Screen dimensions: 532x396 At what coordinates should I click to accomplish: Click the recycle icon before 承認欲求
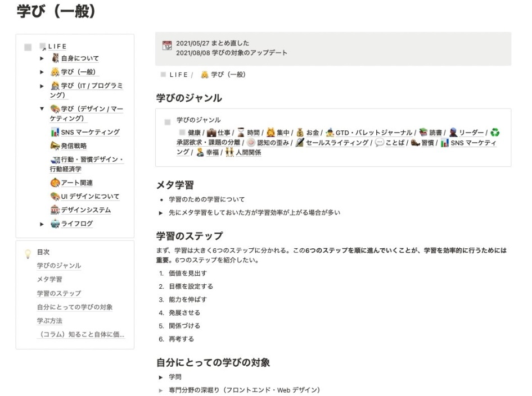point(495,133)
